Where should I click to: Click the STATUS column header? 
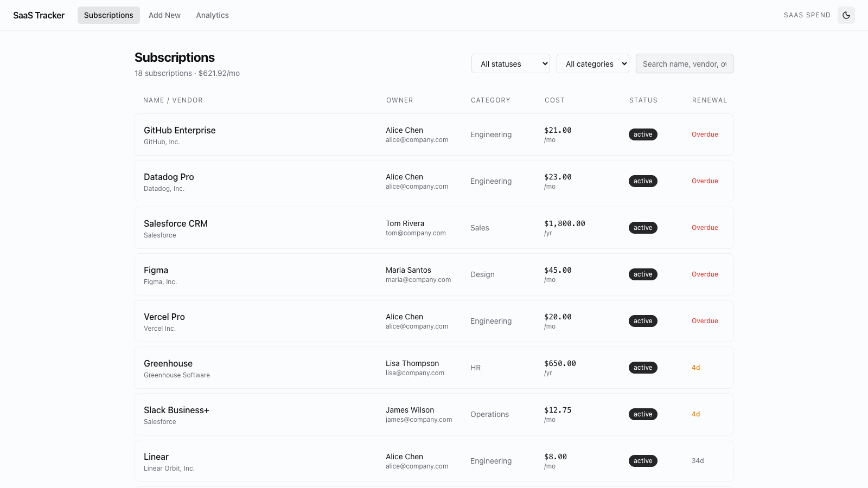[643, 100]
